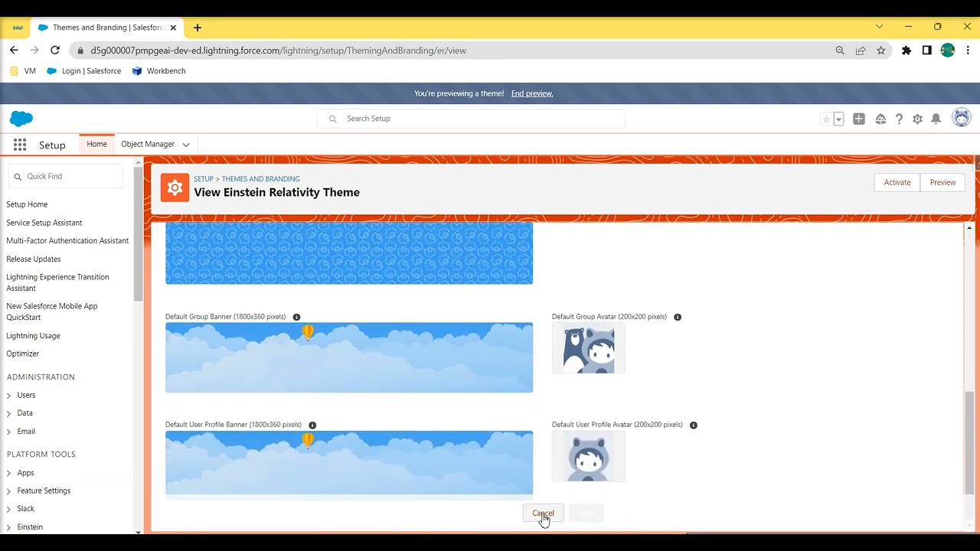Open the Workbench bookmark

pyautogui.click(x=158, y=71)
